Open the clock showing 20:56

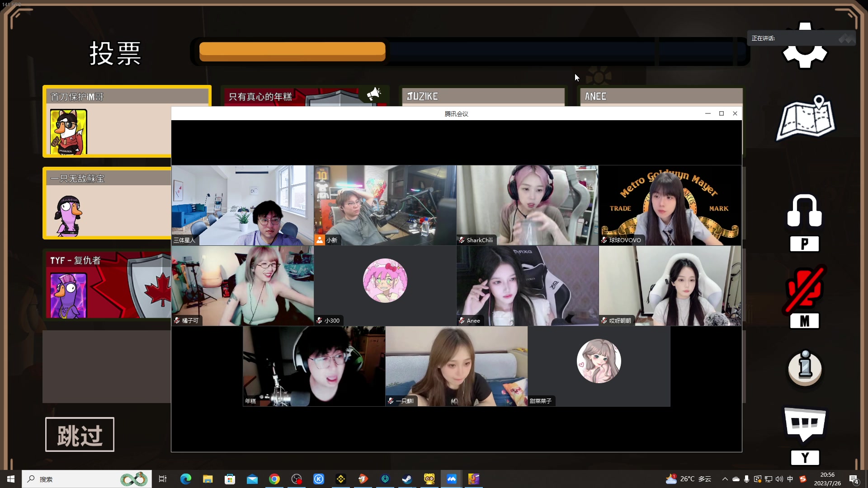pos(827,479)
